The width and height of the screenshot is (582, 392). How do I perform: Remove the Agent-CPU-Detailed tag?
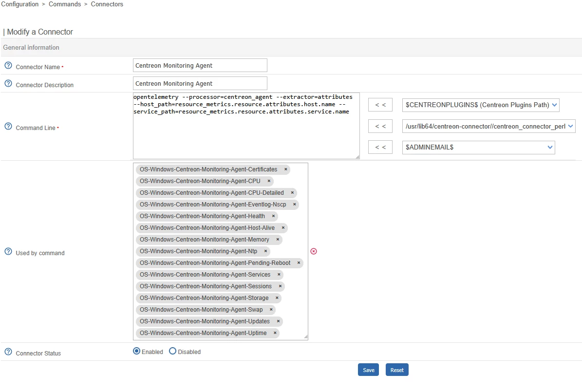293,193
